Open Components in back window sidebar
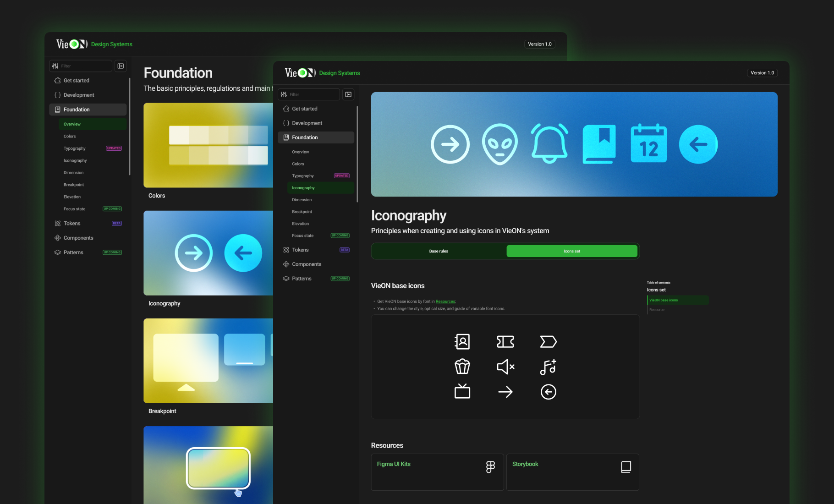Viewport: 834px width, 504px height. 88,238
